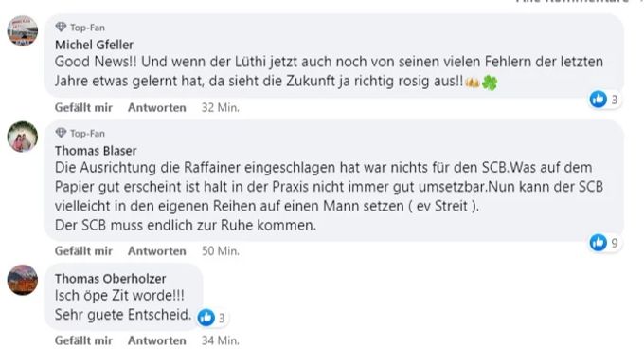
Task: Open the Michel Gfeller name link
Action: coord(94,45)
